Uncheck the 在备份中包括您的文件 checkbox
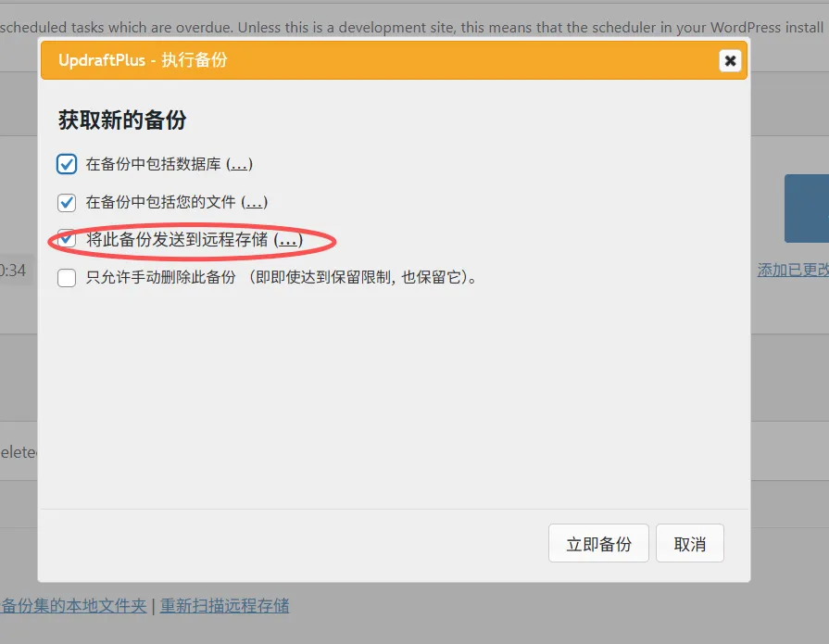Image resolution: width=829 pixels, height=644 pixels. (x=67, y=202)
